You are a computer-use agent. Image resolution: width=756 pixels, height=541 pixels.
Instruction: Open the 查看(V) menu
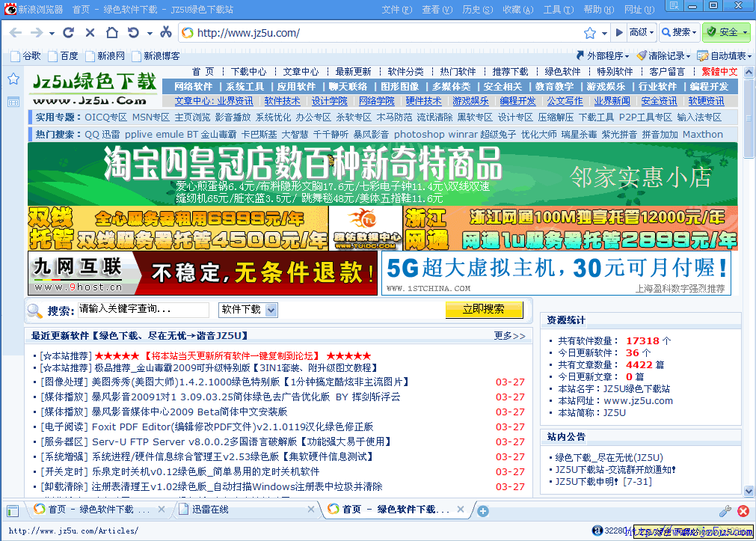click(437, 9)
